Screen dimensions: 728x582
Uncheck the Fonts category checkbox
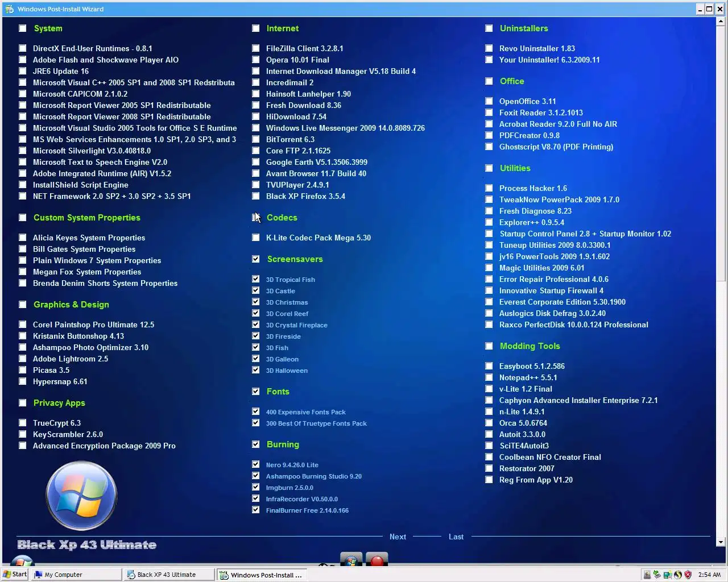tap(256, 392)
